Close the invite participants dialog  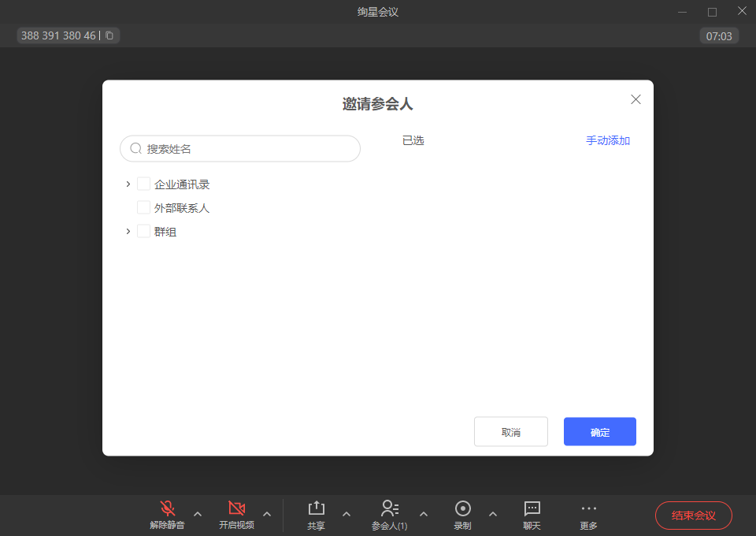[636, 99]
